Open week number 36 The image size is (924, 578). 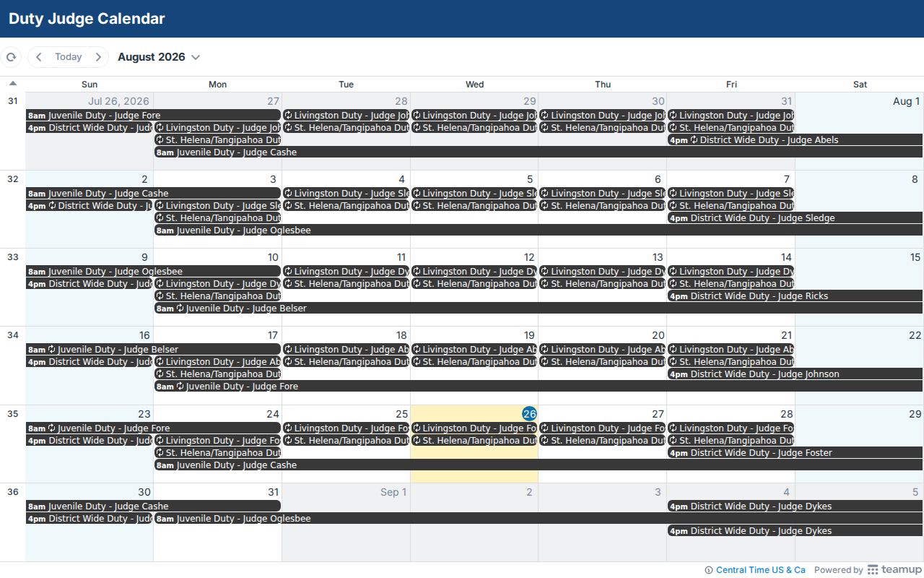[x=12, y=492]
